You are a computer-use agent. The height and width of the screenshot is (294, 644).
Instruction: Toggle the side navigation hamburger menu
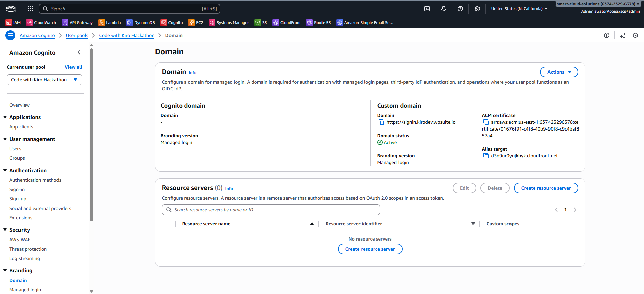(x=11, y=35)
